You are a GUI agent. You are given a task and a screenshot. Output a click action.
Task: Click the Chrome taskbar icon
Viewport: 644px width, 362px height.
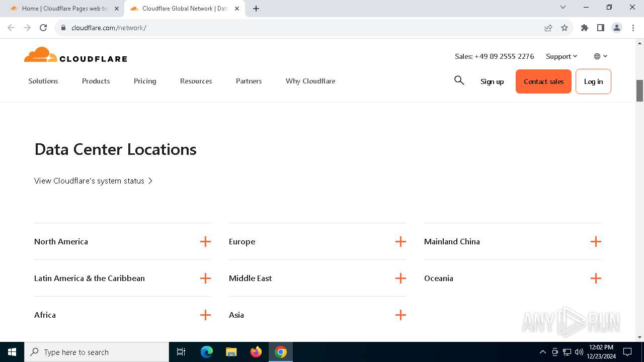click(281, 352)
